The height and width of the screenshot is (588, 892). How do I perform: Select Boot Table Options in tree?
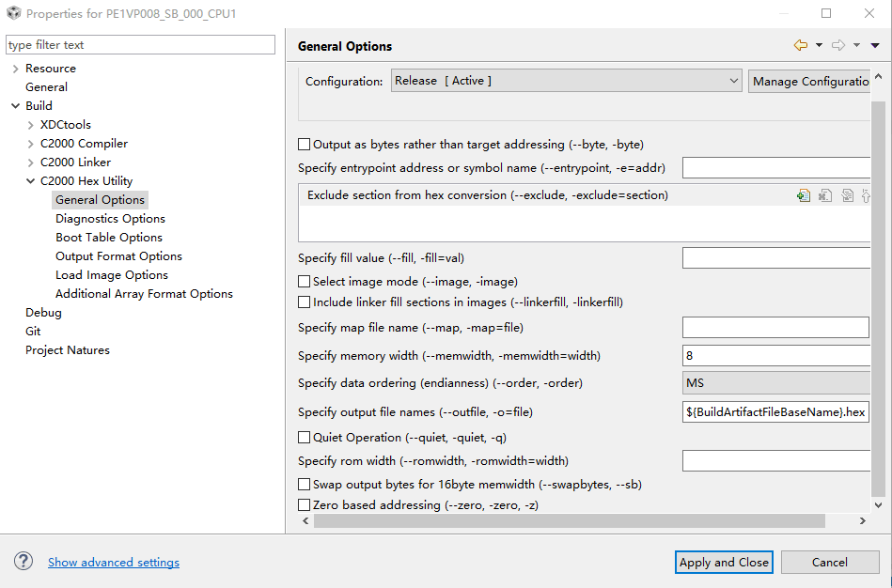point(109,238)
